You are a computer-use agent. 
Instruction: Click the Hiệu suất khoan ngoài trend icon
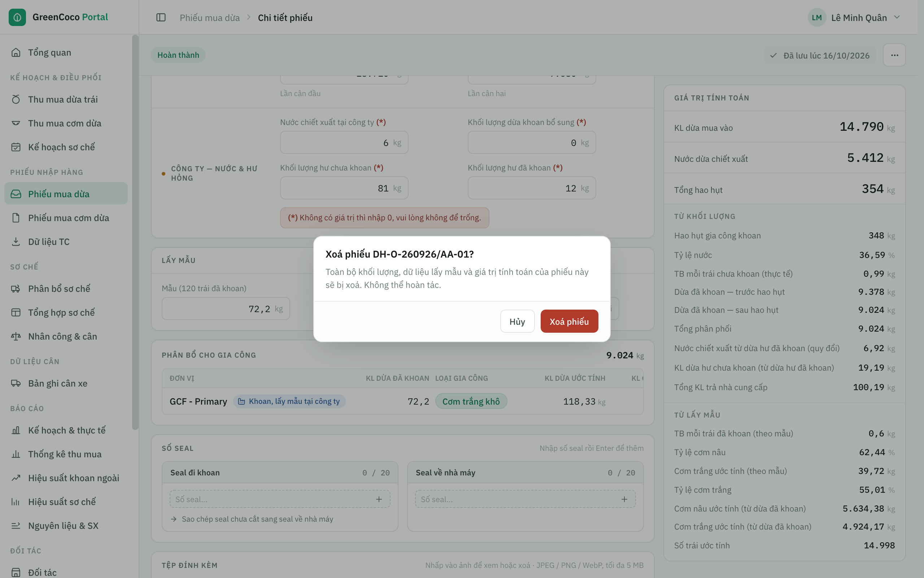16,478
